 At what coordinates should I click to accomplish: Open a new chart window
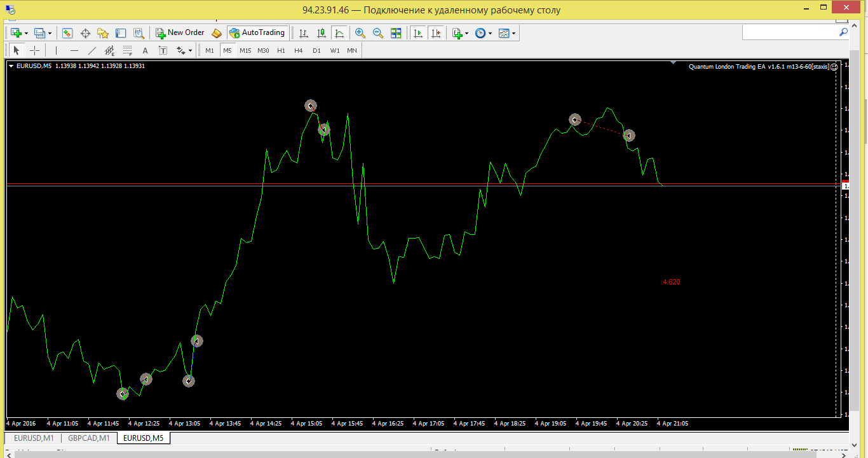[16, 33]
